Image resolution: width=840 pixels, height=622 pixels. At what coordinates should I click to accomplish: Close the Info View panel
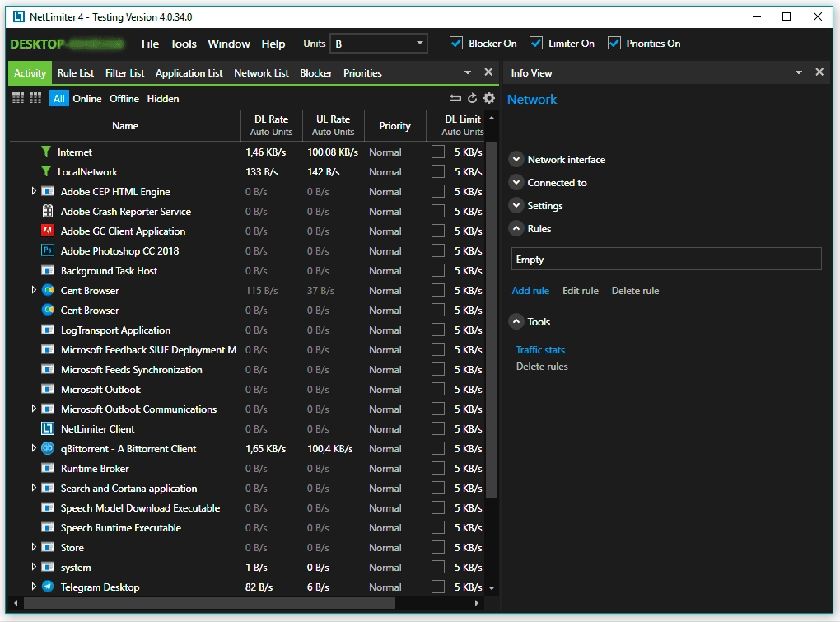coord(819,72)
